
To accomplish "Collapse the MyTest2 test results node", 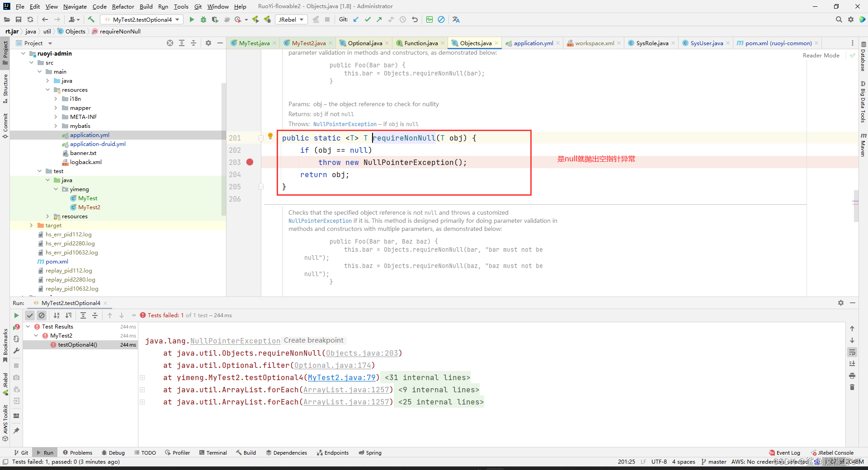I will click(36, 335).
